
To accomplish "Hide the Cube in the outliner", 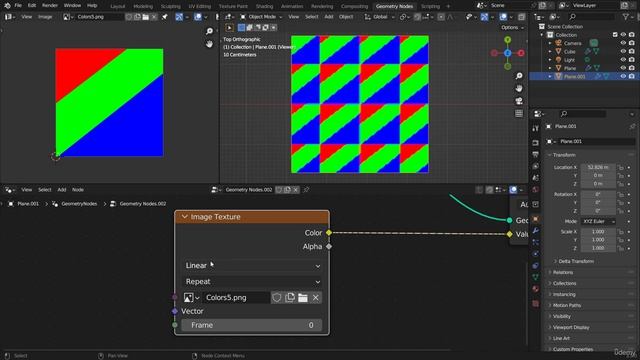I will click(x=623, y=51).
